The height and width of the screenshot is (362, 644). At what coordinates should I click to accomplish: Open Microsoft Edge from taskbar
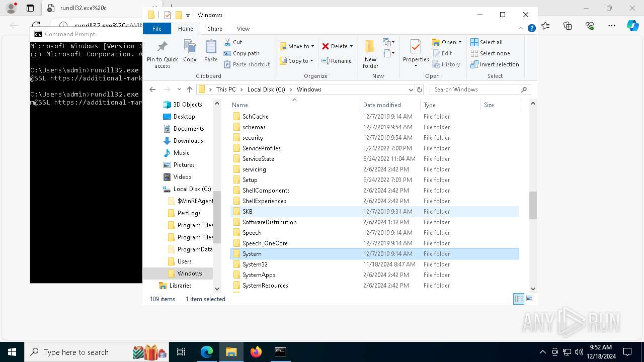207,352
